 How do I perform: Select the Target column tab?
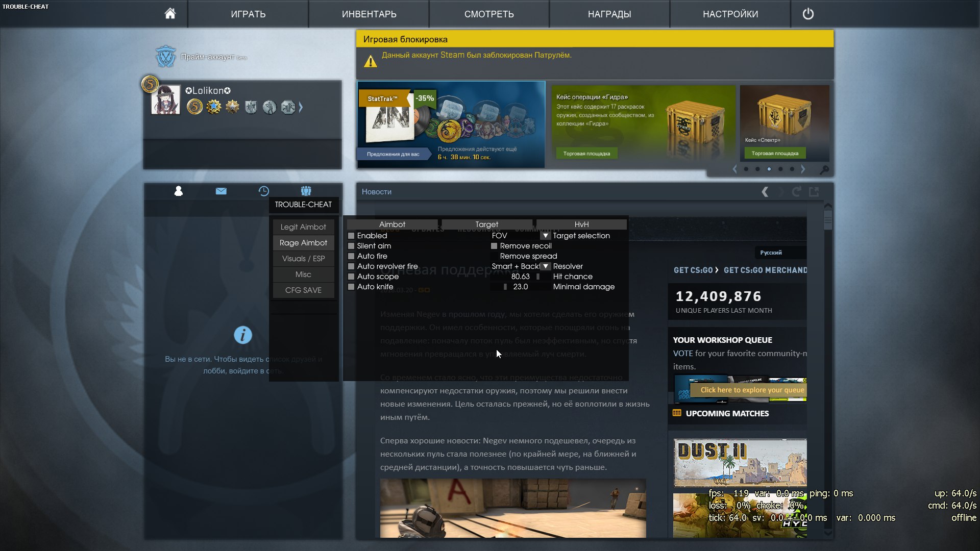click(487, 224)
